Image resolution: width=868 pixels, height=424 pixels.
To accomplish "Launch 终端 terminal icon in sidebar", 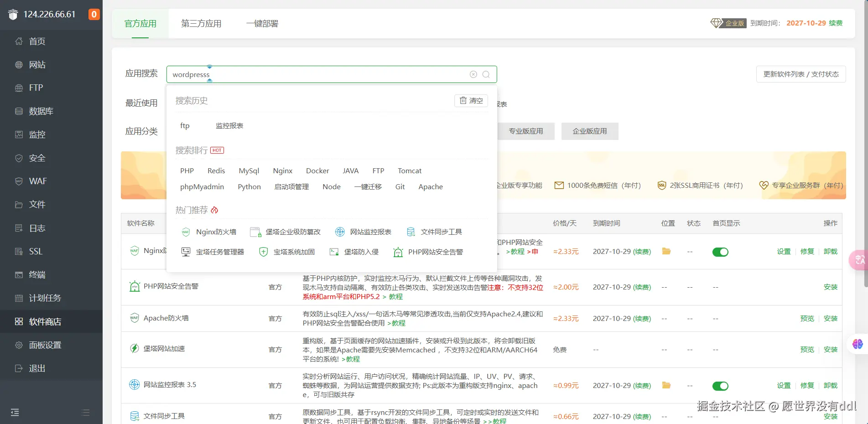I will tap(19, 275).
